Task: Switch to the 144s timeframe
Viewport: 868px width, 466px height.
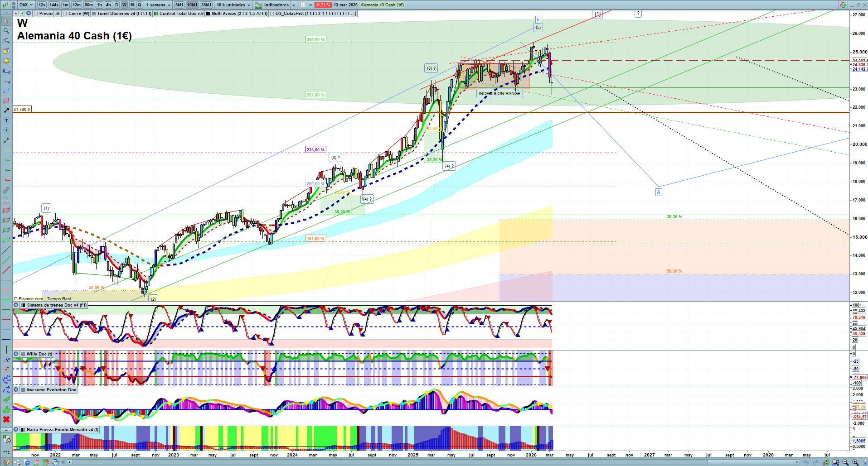Action: pos(54,5)
